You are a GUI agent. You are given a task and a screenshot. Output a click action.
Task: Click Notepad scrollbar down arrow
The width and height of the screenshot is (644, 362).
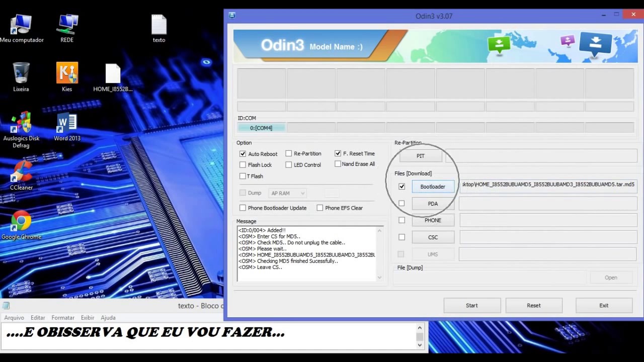point(420,345)
